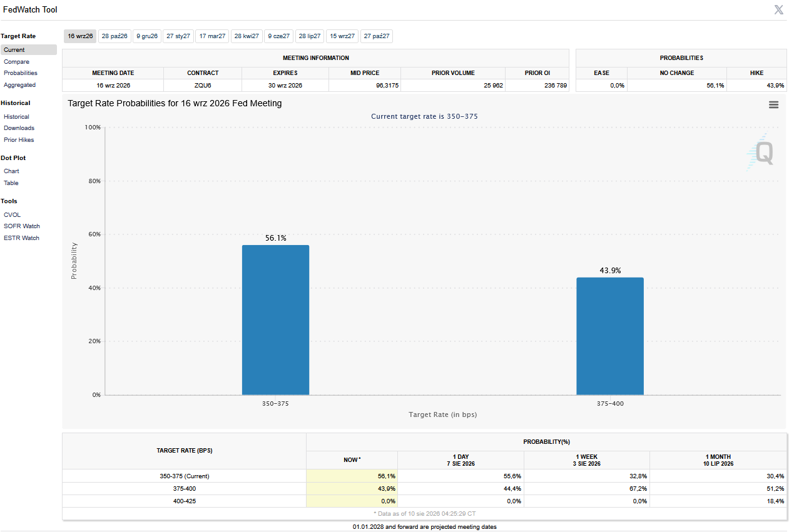Choose the 15 wrz27 meeting tab

coord(342,36)
